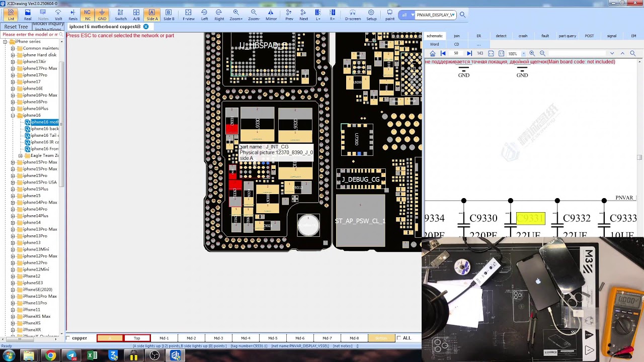The image size is (644, 362).
Task: Zoom in with Zoom+ tool
Action: [236, 15]
